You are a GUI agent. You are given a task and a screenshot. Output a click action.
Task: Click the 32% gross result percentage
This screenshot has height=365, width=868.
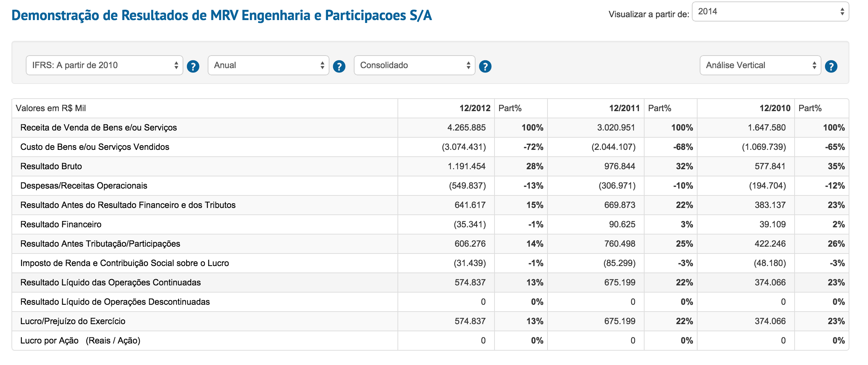click(x=684, y=166)
